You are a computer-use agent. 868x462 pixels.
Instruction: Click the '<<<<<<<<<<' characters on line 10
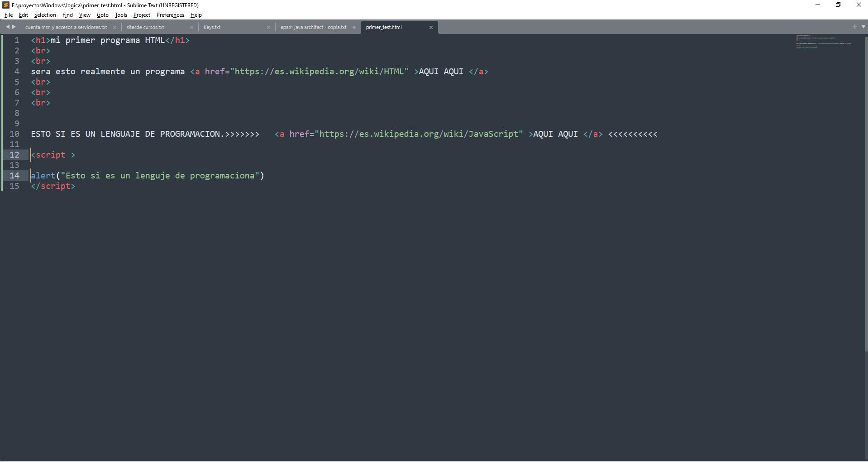tap(633, 134)
